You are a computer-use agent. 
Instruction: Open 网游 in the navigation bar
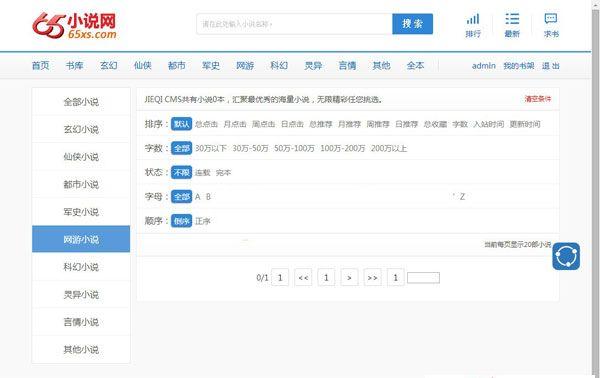pos(245,65)
